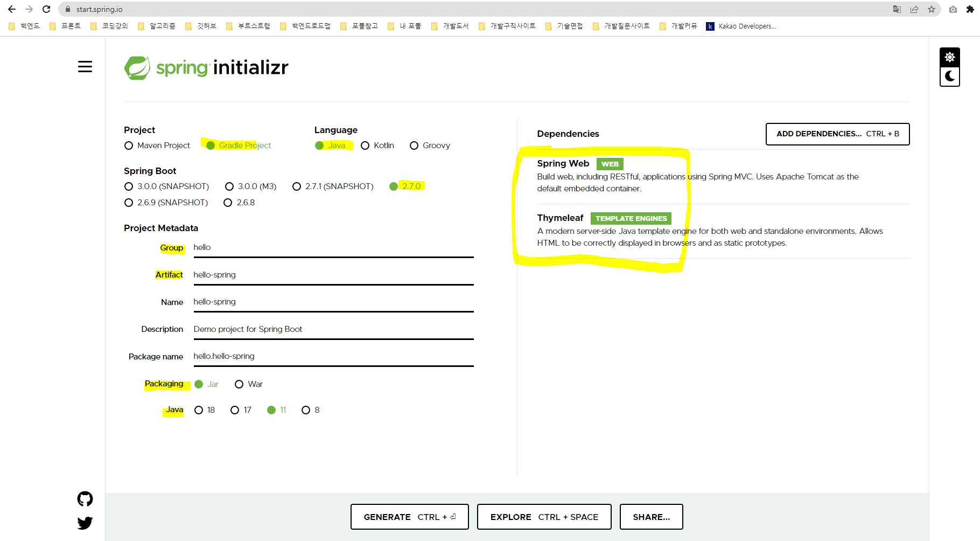Open the 개발질문사이트 bookmark folder
980x541 pixels.
coord(621,26)
